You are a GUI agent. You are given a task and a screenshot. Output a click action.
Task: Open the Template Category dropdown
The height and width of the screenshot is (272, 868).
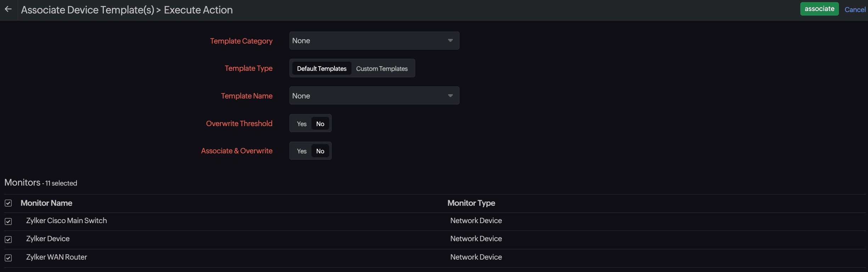point(374,41)
